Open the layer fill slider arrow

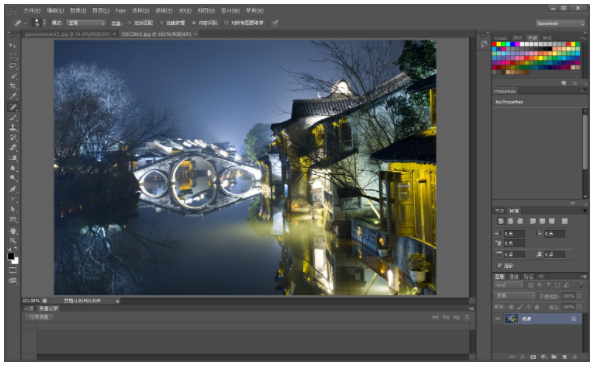(x=580, y=307)
